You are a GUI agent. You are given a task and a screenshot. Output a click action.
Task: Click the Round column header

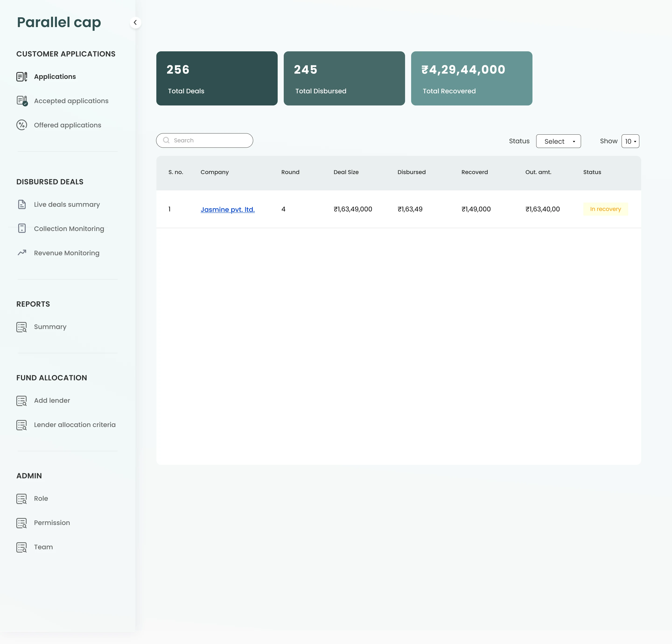290,172
